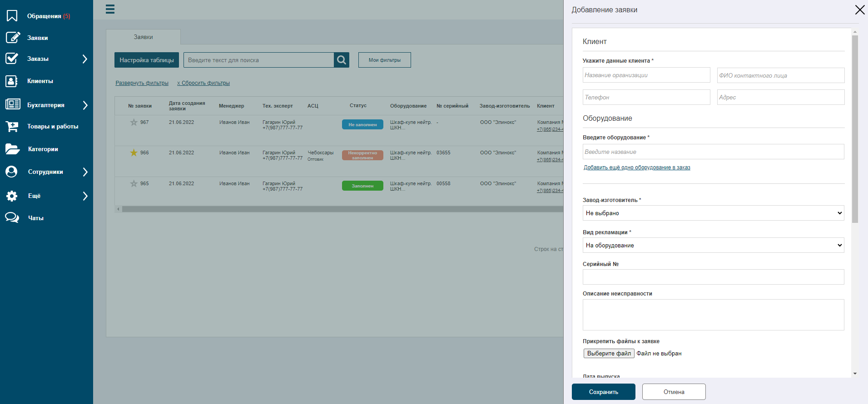Click serial number 03655 cell
This screenshot has height=404, width=868.
tap(443, 153)
